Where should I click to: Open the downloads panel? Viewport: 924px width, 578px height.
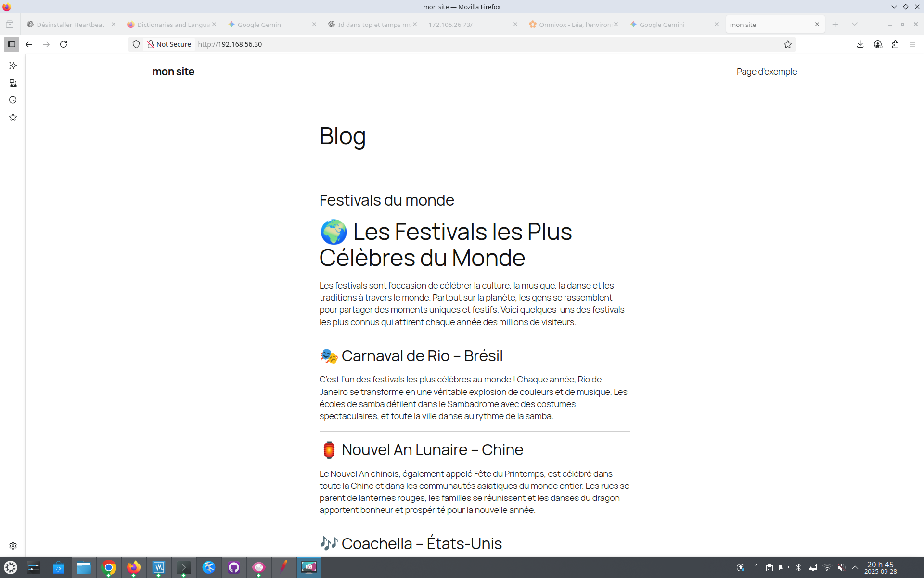860,44
